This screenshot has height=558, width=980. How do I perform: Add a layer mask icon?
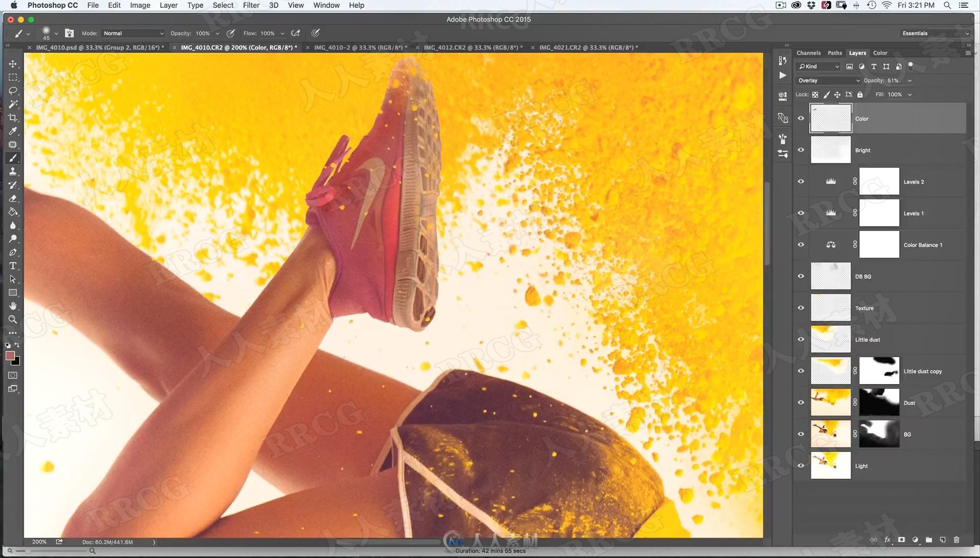901,539
